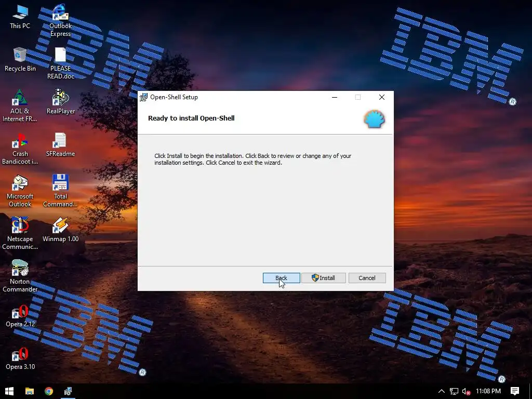Launch Google Chrome from the taskbar
Image resolution: width=532 pixels, height=399 pixels.
(49, 391)
